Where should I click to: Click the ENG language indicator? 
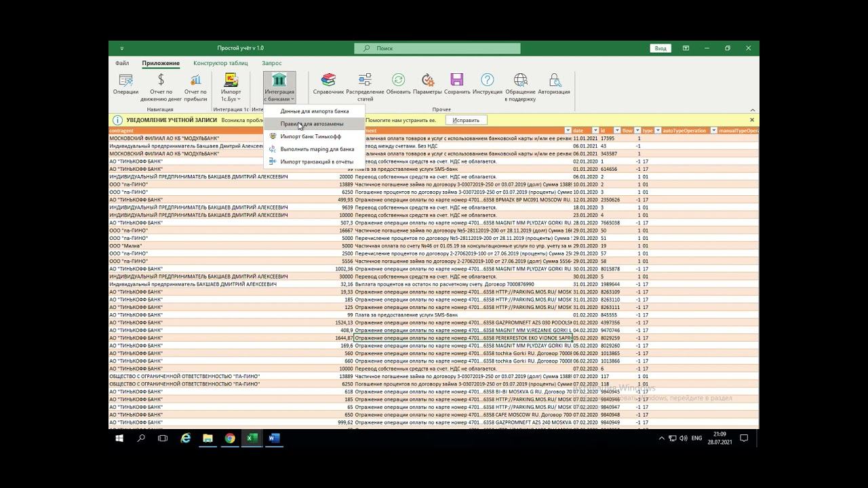pyautogui.click(x=696, y=439)
